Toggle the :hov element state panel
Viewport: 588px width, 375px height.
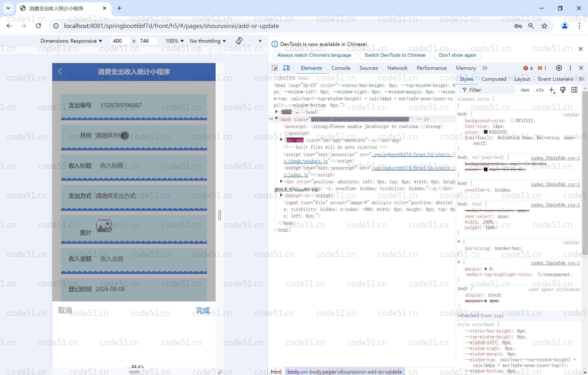[x=525, y=90]
